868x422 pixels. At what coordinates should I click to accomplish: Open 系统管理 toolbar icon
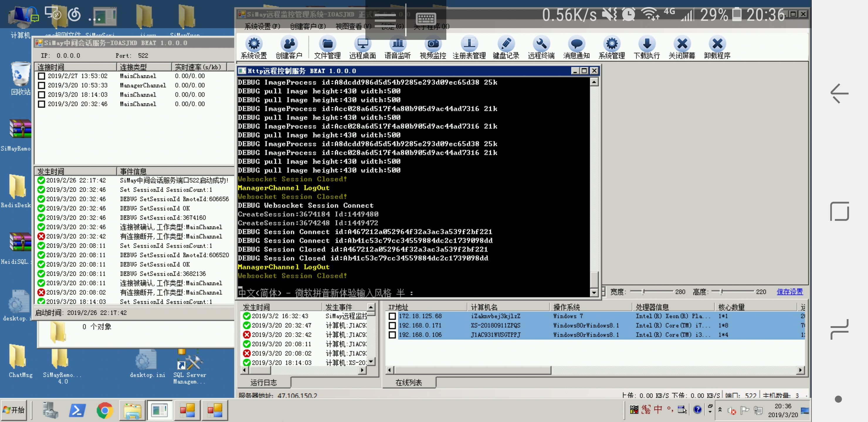click(x=612, y=48)
